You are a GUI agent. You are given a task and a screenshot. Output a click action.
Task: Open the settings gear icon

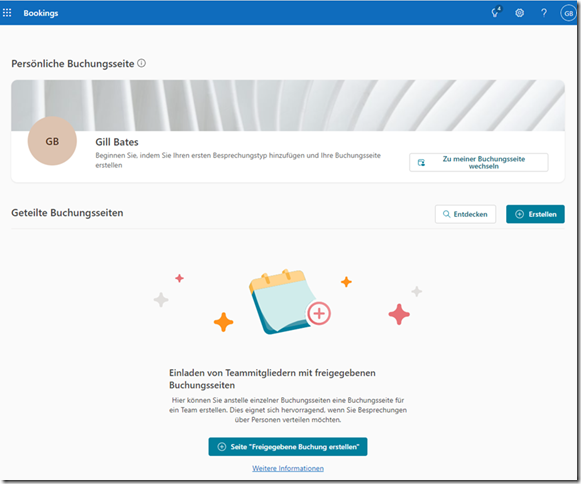tap(519, 13)
